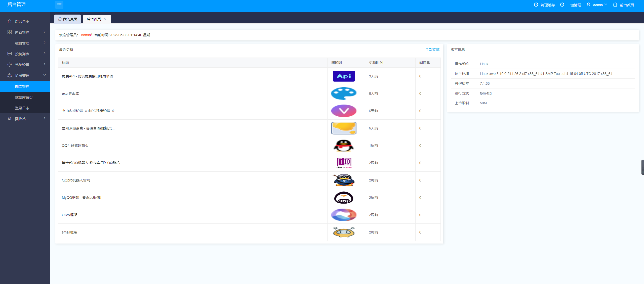Click the 全部文章 link
Image resolution: width=644 pixels, height=284 pixels.
pyautogui.click(x=432, y=50)
